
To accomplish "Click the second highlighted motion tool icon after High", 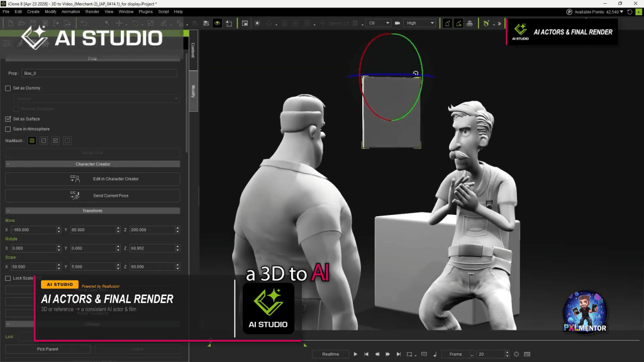I will [x=458, y=23].
